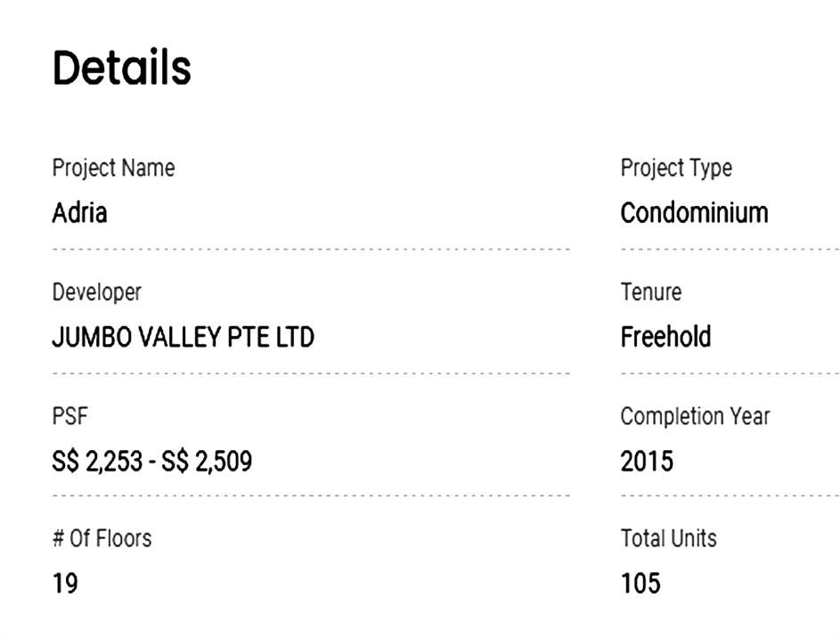Screen dimensions: 840x639
Task: Select the 2015 completion year value
Action: [x=647, y=461]
